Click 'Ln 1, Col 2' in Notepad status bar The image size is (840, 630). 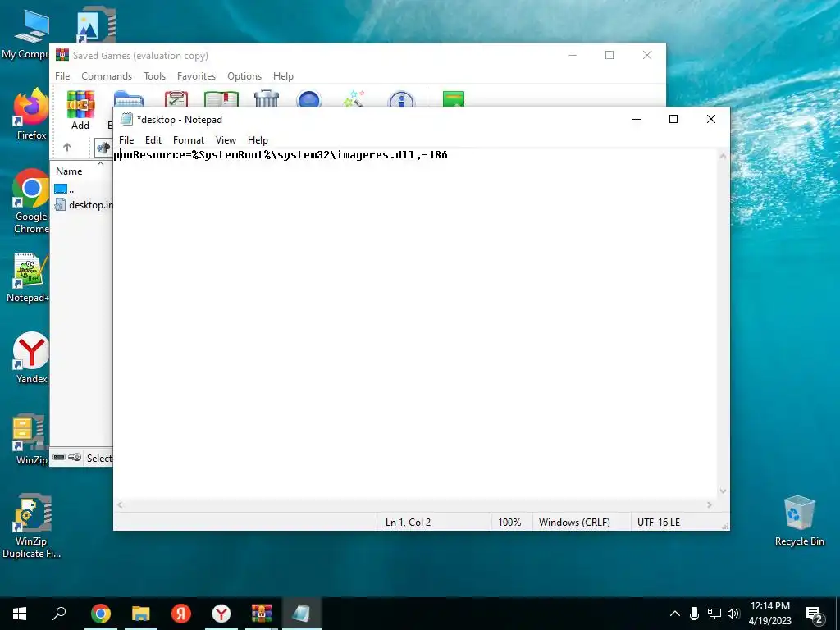click(408, 522)
